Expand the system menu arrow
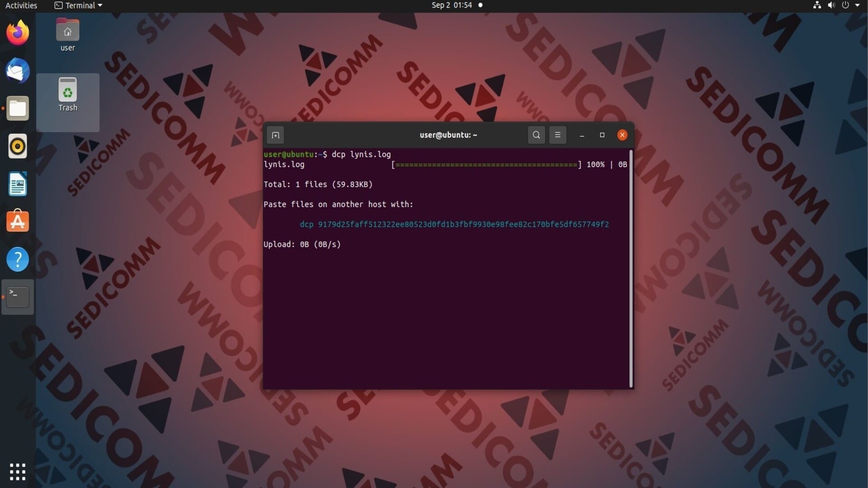This screenshot has width=868, height=488. coord(857,5)
